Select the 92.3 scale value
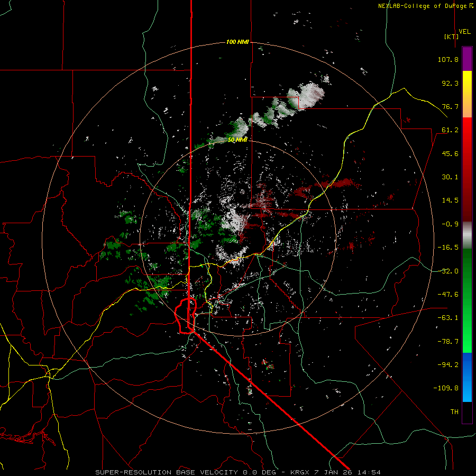The image size is (476, 476). pyautogui.click(x=450, y=83)
